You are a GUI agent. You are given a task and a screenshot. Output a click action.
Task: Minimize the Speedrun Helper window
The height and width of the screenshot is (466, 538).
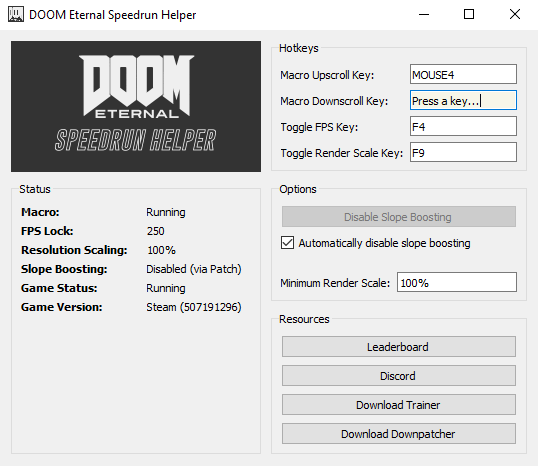[x=424, y=14]
